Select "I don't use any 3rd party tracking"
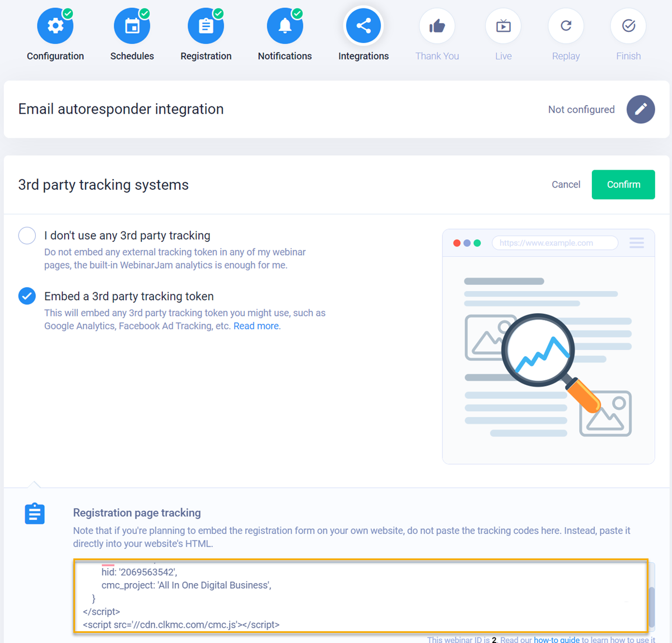Viewport: 672px width, 643px height. click(x=27, y=236)
